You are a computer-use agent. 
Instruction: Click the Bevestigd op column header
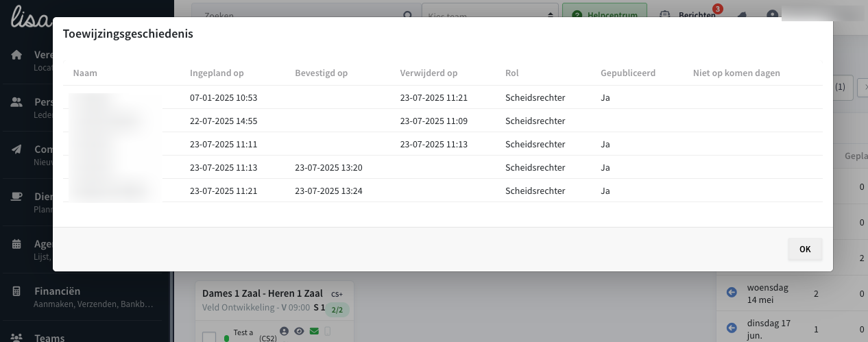(x=322, y=73)
